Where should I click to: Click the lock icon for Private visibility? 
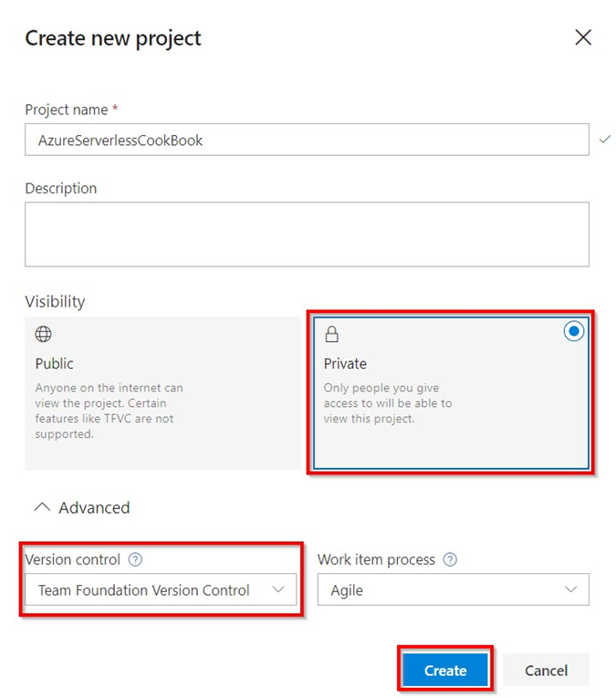click(x=332, y=335)
